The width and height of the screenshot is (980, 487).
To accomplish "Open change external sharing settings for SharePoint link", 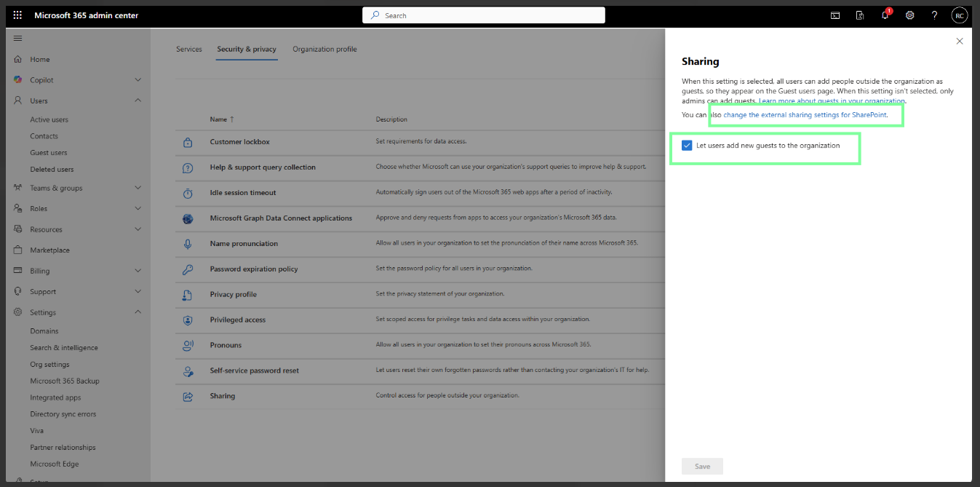I will pos(805,115).
